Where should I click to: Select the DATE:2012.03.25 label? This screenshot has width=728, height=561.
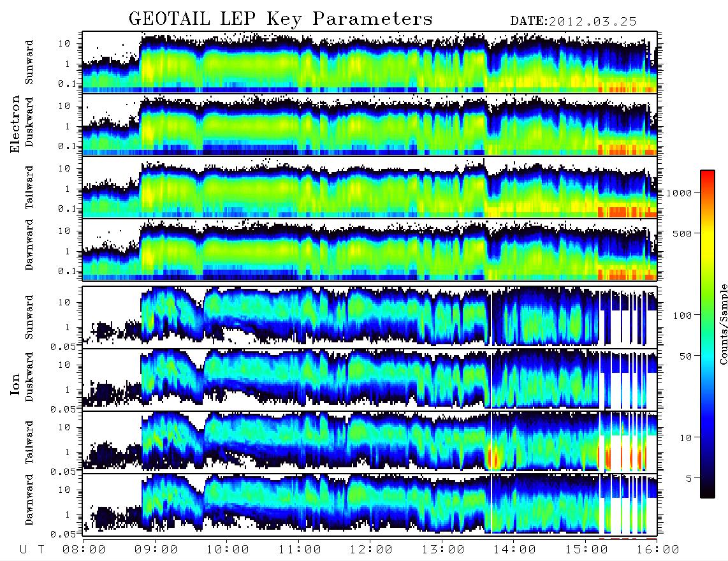tap(573, 22)
